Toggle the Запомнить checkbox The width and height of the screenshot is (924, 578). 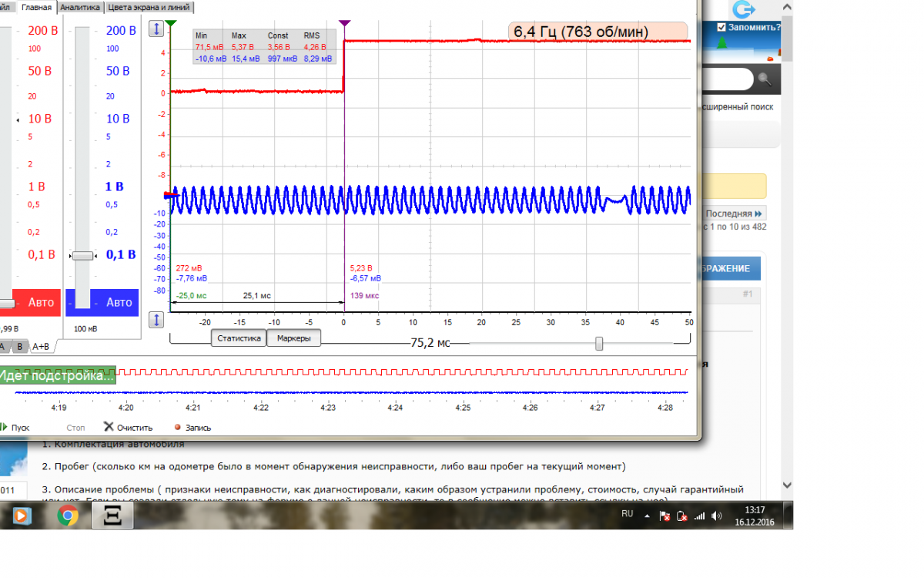(721, 27)
